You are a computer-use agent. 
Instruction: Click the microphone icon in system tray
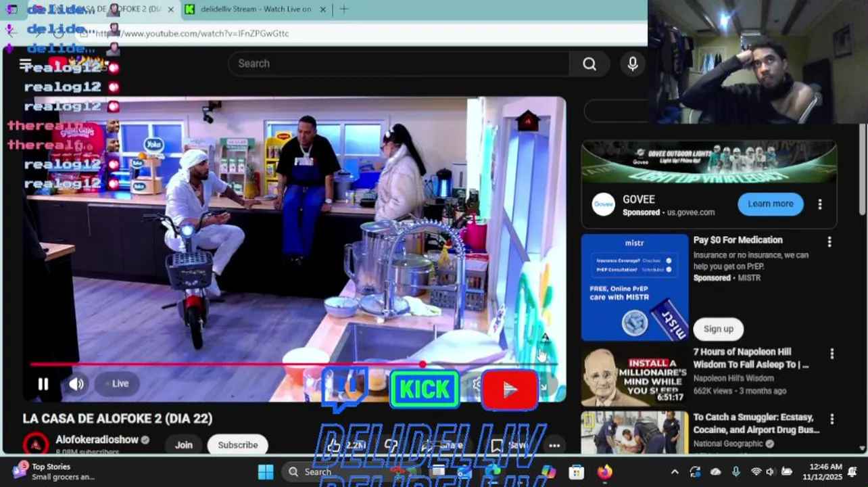[x=736, y=472]
